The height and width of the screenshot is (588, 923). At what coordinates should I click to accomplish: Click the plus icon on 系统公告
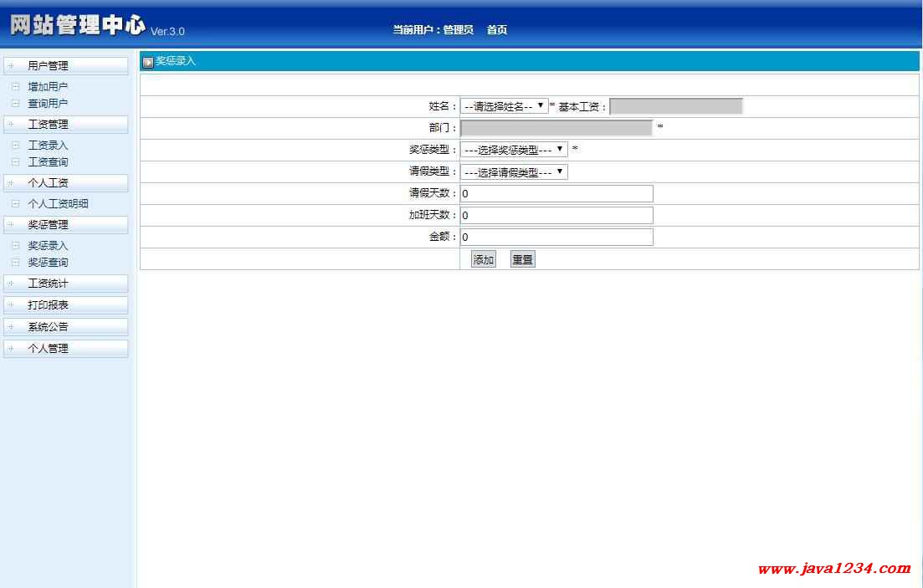(11, 327)
